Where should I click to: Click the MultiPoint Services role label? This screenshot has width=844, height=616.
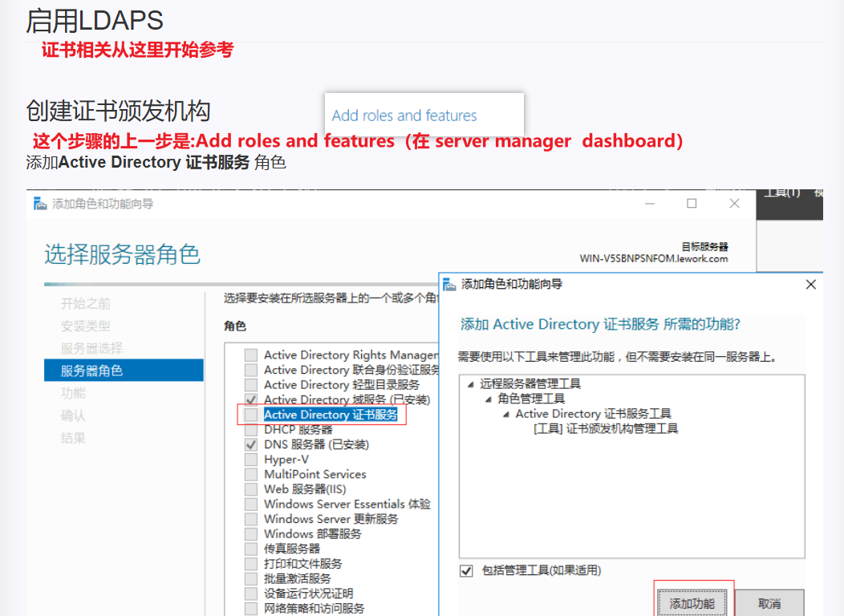coord(314,475)
